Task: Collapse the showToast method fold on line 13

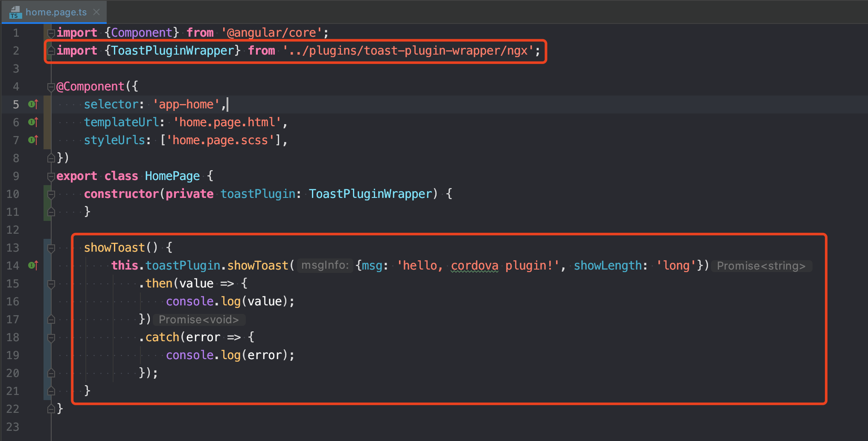Action: pyautogui.click(x=51, y=248)
